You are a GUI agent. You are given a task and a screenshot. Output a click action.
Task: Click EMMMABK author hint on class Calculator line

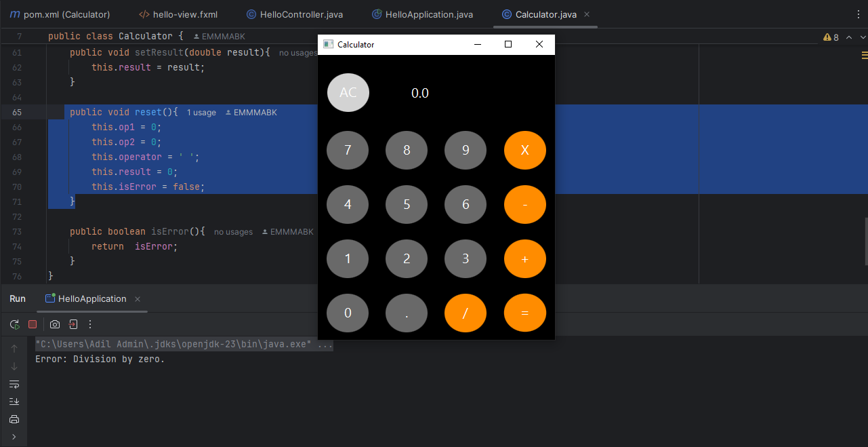(220, 37)
